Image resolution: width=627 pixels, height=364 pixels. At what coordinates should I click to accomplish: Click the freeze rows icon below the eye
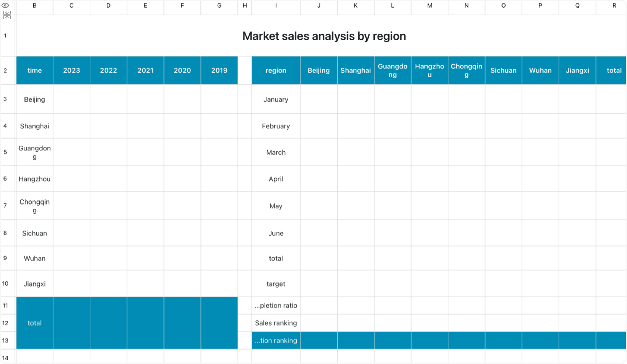click(7, 15)
